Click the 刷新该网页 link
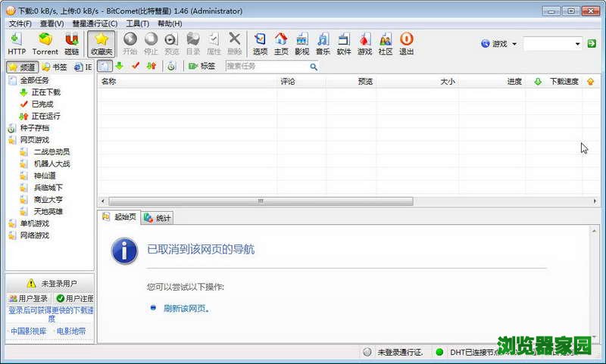Screen dimensions: 606x364 click(x=186, y=309)
